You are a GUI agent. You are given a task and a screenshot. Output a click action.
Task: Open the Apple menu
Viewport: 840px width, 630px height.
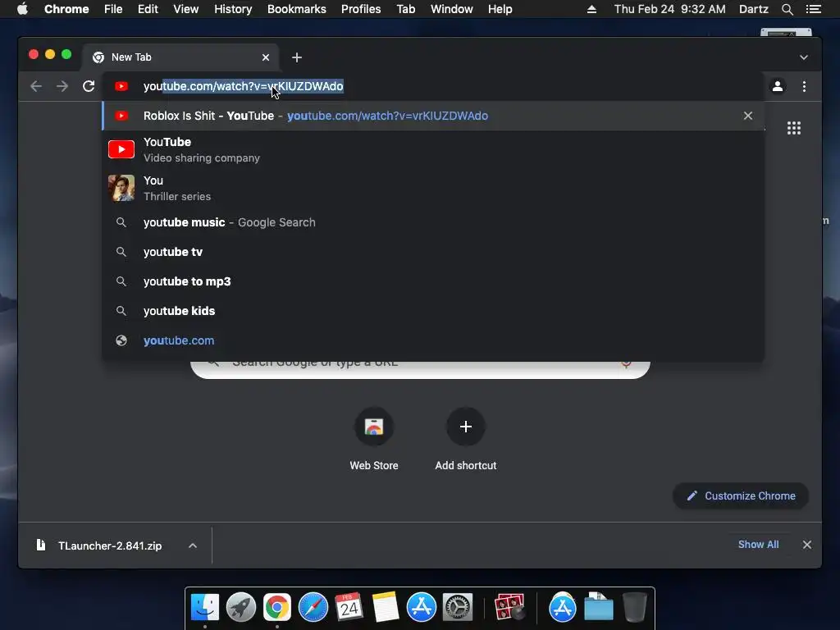(22, 9)
